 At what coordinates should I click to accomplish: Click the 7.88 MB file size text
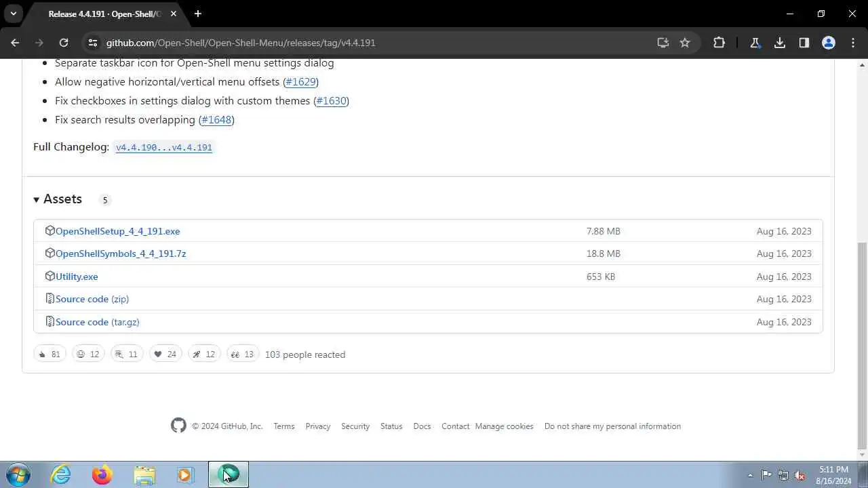point(604,231)
